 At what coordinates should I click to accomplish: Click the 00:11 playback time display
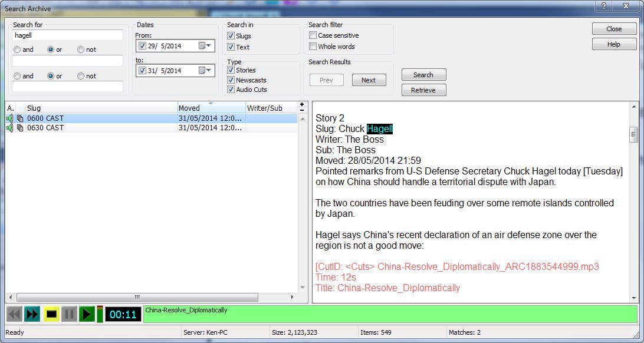coord(123,315)
